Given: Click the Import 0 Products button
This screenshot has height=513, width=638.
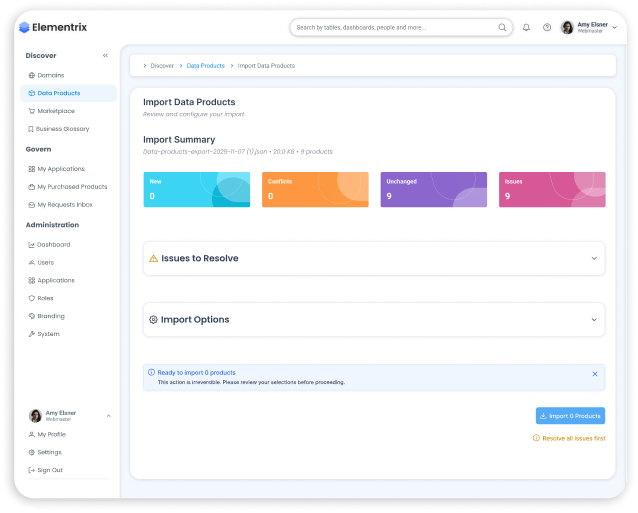Looking at the screenshot, I should 570,416.
